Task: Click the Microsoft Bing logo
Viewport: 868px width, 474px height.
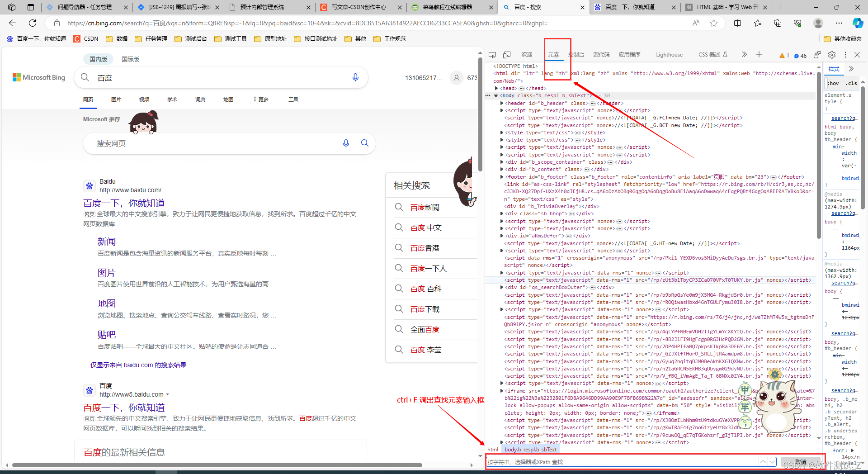Action: point(39,77)
